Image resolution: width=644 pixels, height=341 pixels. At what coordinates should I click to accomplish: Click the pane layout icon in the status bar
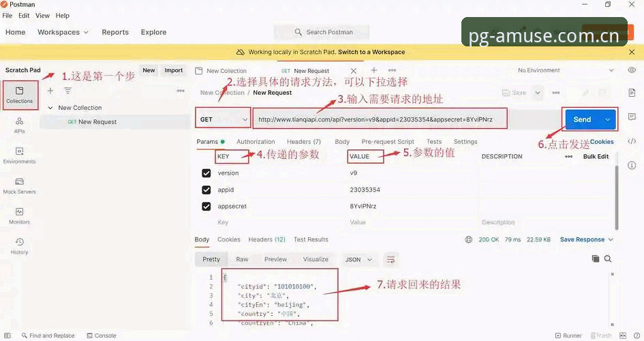(x=623, y=336)
